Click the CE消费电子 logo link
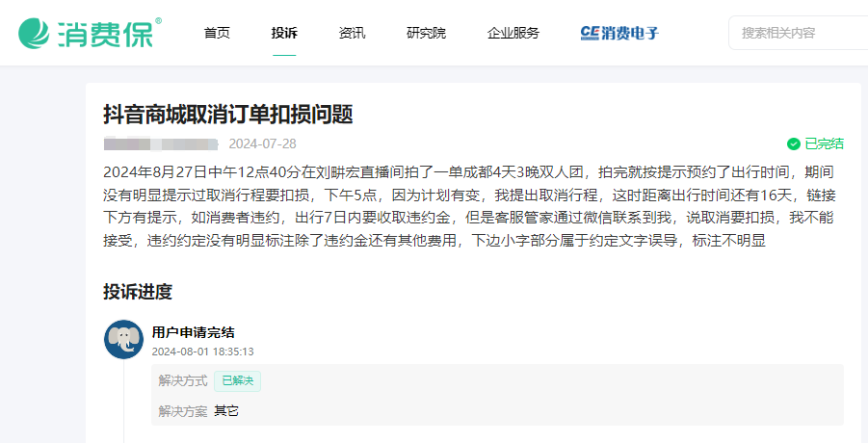The height and width of the screenshot is (443, 868). point(619,33)
